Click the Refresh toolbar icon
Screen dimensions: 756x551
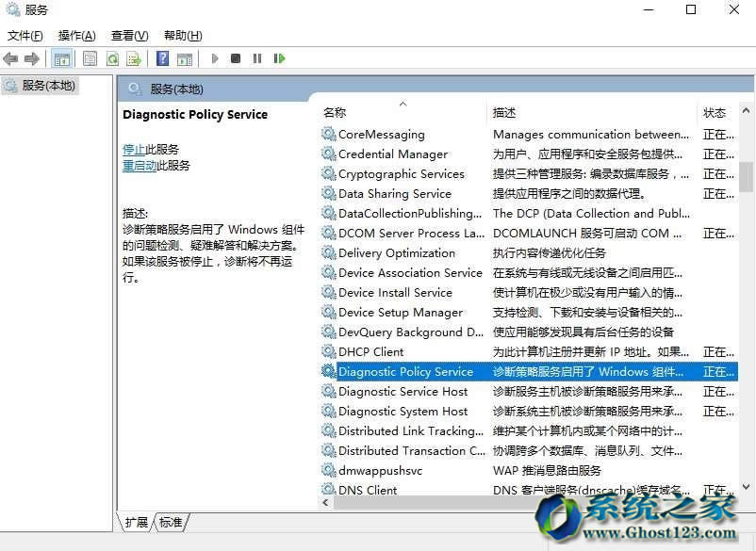coord(112,58)
